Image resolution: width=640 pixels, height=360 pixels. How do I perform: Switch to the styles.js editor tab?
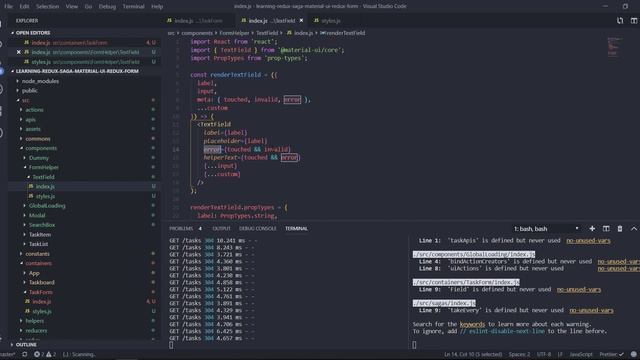[x=331, y=20]
